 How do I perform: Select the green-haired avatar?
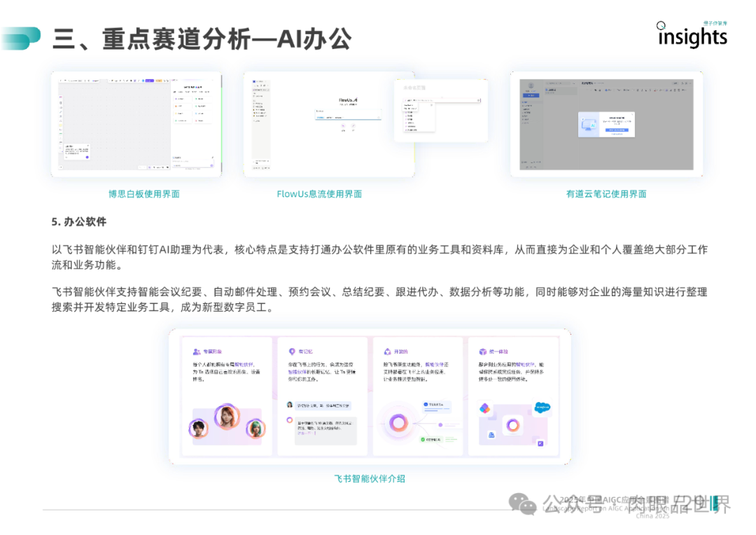coord(255,428)
